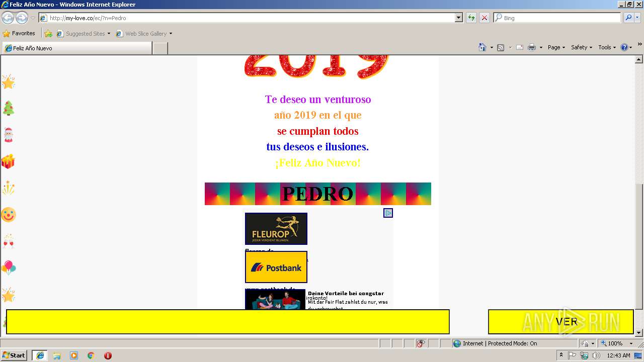644x362 pixels.
Task: Open Suggested Sites dropdown
Action: coord(83,34)
